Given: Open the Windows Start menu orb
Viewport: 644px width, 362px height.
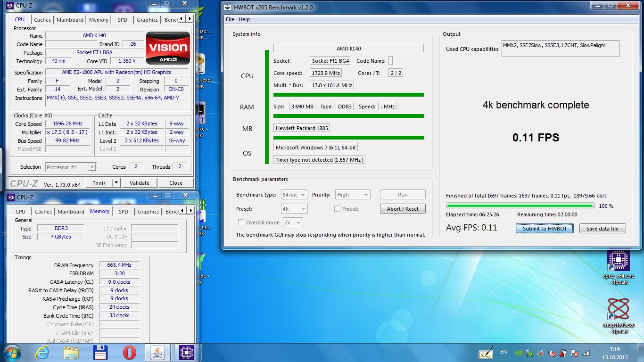Looking at the screenshot, I should click(11, 352).
